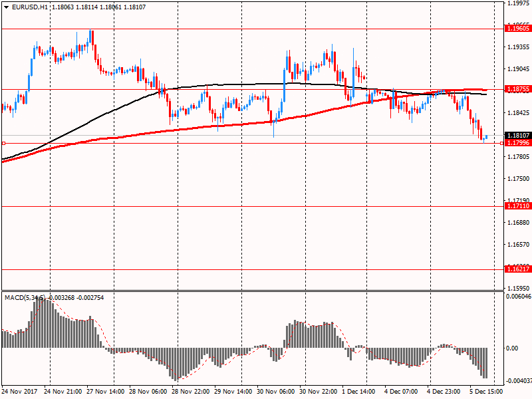Click the 1.19045 price scale value
Viewport: 532px width, 399px height.
(518, 69)
